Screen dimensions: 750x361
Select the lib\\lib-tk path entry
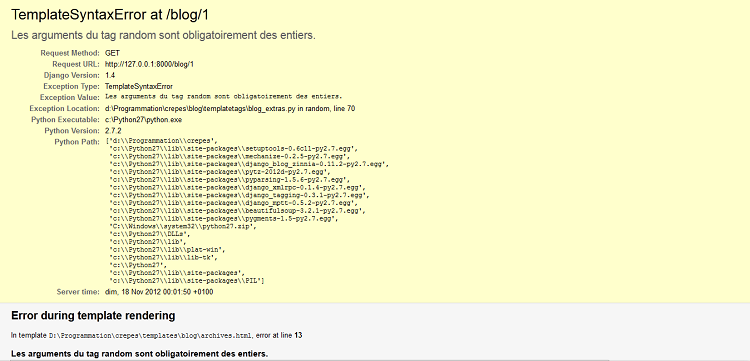(x=163, y=257)
